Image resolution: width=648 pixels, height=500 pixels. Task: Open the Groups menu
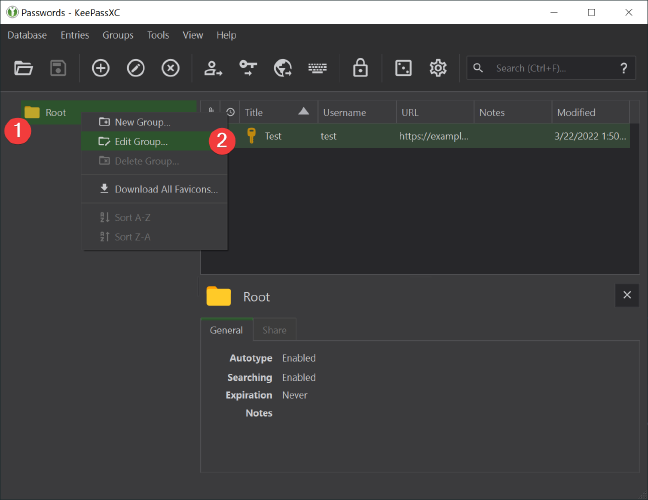pyautogui.click(x=118, y=35)
